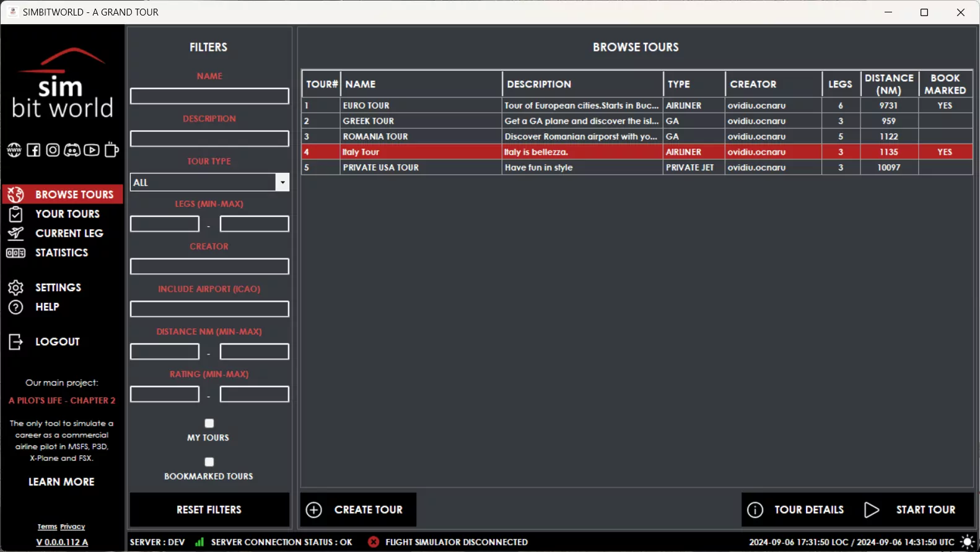This screenshot has height=552, width=980.
Task: Open the Statistics page
Action: click(61, 253)
